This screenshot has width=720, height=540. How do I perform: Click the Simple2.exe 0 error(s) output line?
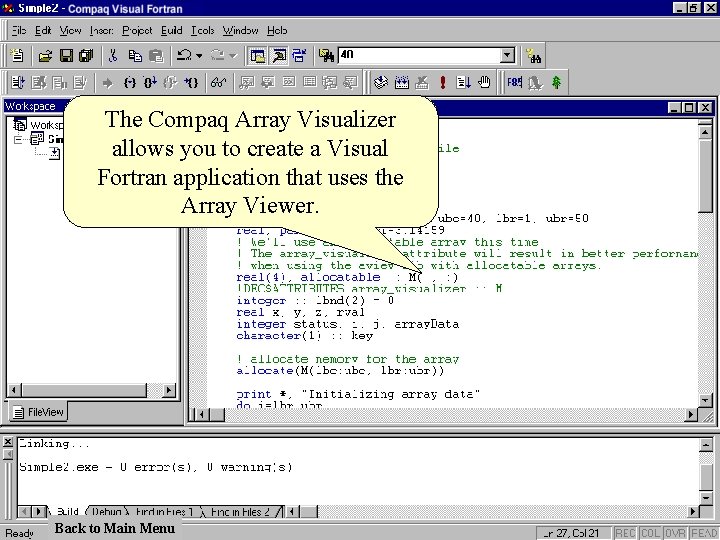tap(155, 467)
